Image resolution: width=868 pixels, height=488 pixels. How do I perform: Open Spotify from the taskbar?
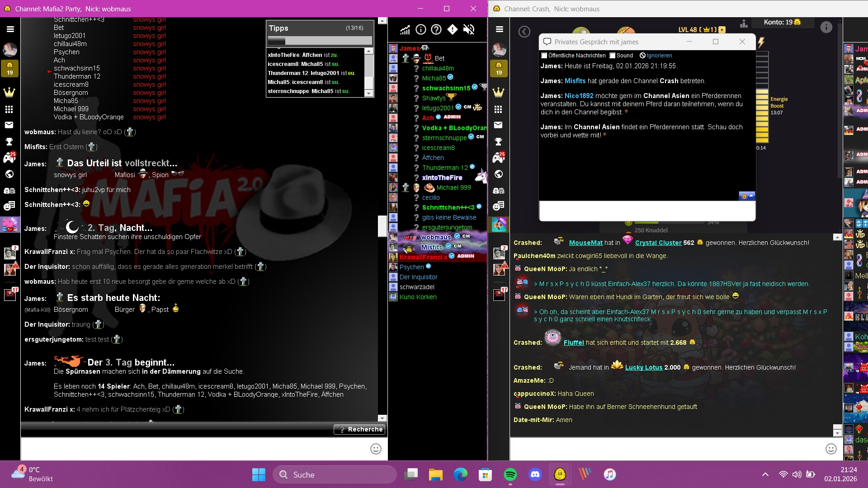tap(510, 474)
